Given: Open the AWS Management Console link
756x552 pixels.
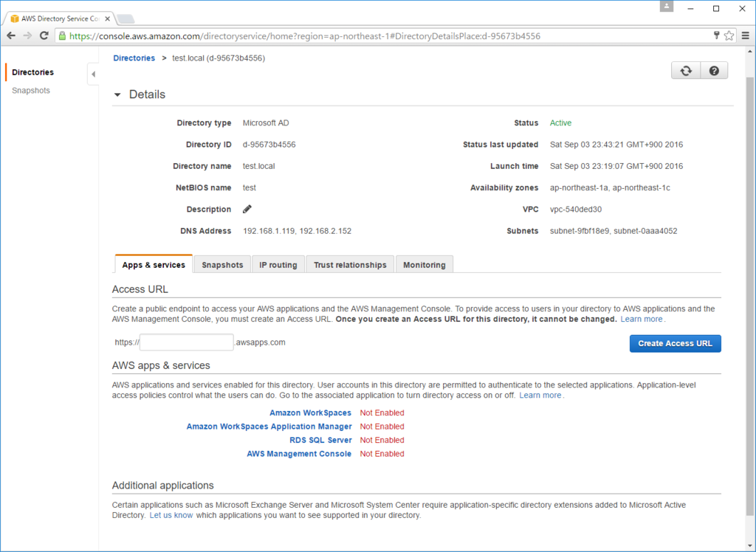Looking at the screenshot, I should [299, 454].
